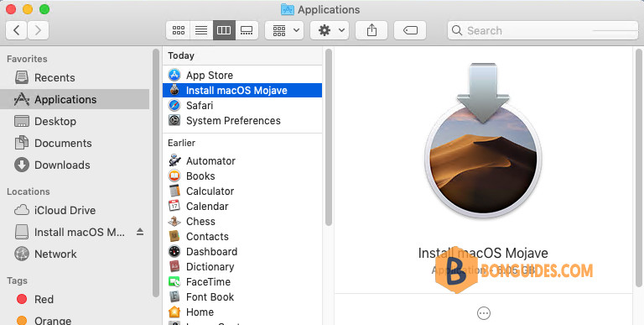Open Network in the sidebar

pyautogui.click(x=75, y=254)
